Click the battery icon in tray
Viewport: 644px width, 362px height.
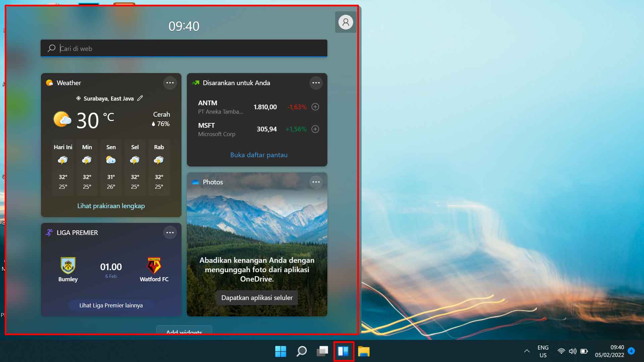584,351
